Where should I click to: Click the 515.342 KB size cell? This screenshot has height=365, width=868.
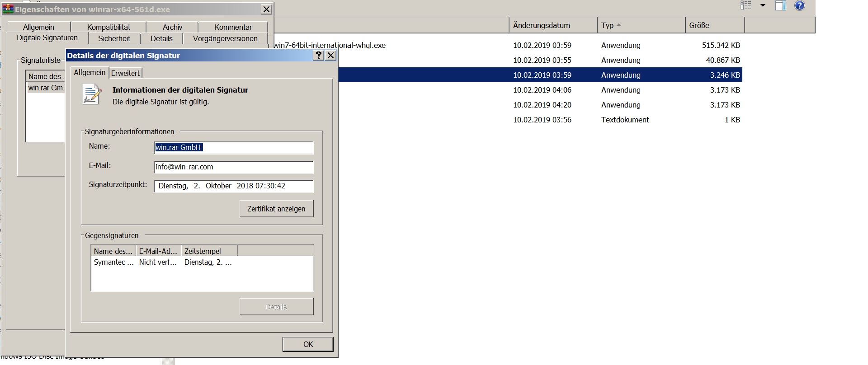721,45
